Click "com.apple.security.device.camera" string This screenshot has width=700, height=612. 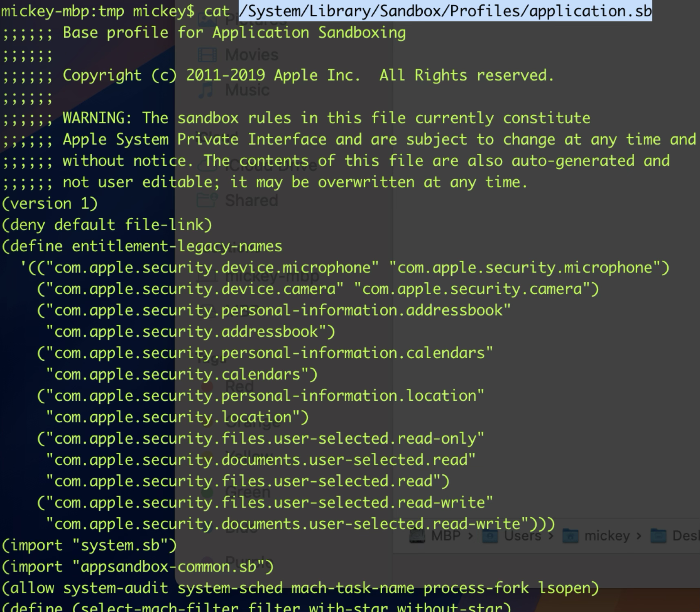coord(194,289)
